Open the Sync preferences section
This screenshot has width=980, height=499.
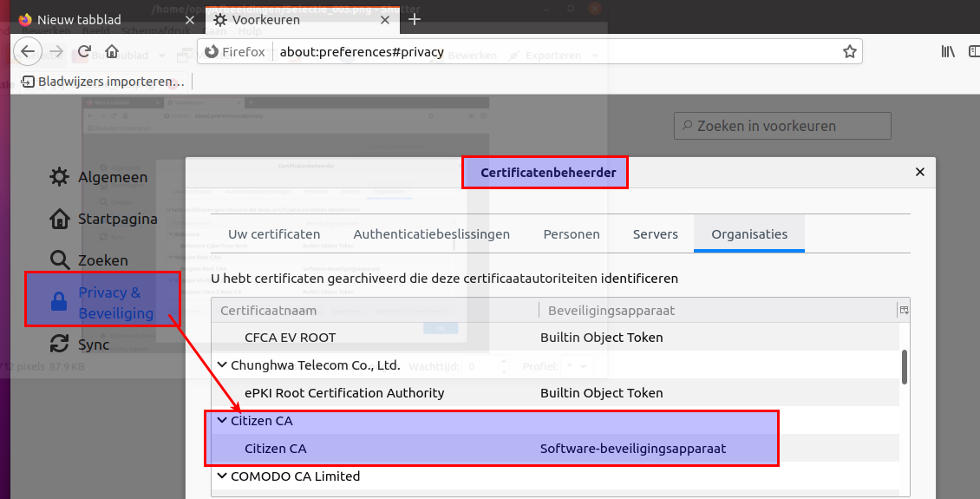[x=80, y=345]
